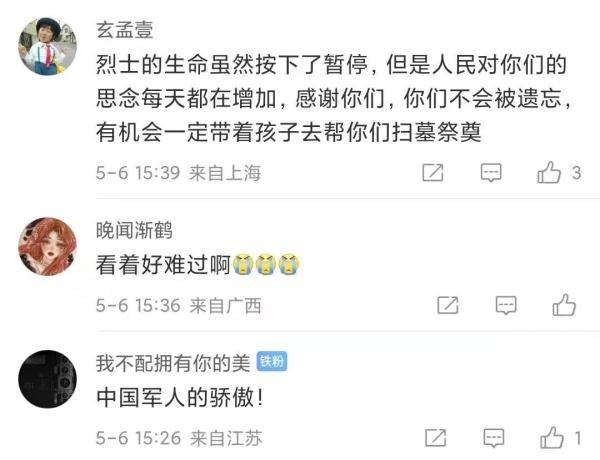Open reply bubble on 我不配拥有你的美's comment
The image size is (600, 460).
pos(494,438)
